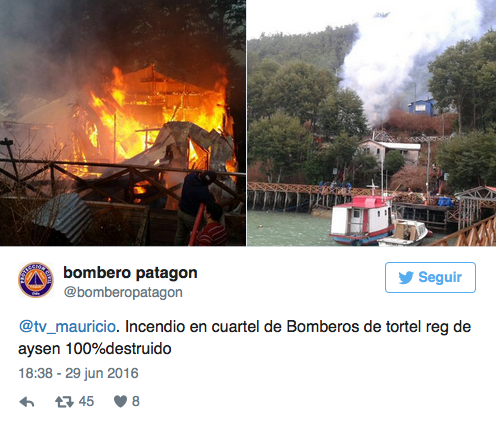
Task: Click the word Seguir in follow button
Action: tap(440, 277)
